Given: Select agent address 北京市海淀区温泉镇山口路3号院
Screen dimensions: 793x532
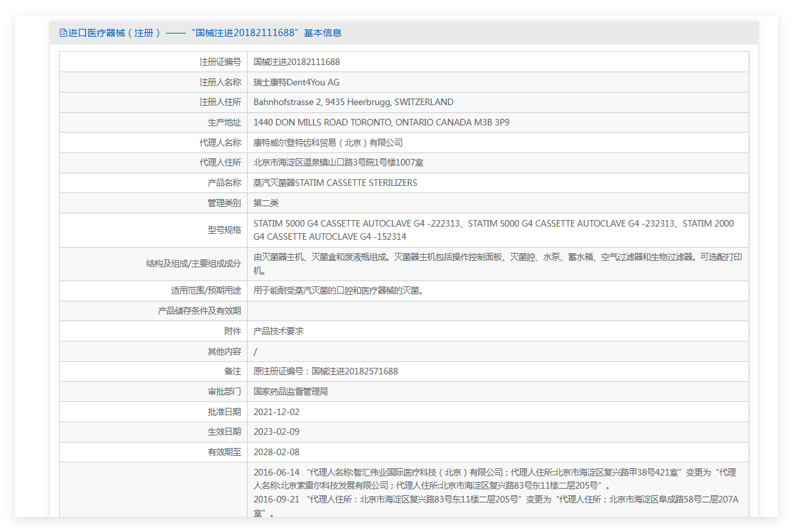Looking at the screenshot, I should (338, 163).
